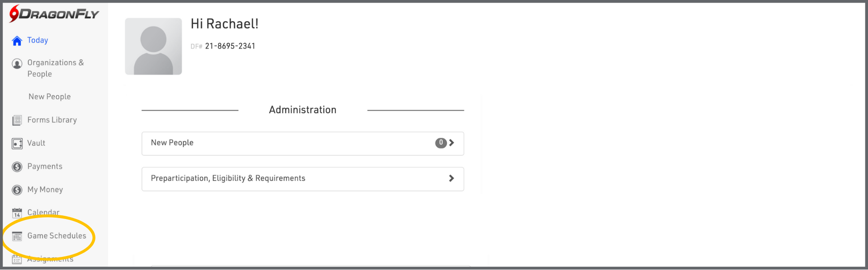Open Game Schedules in the sidebar
Screen dimensions: 868x270
click(x=57, y=236)
